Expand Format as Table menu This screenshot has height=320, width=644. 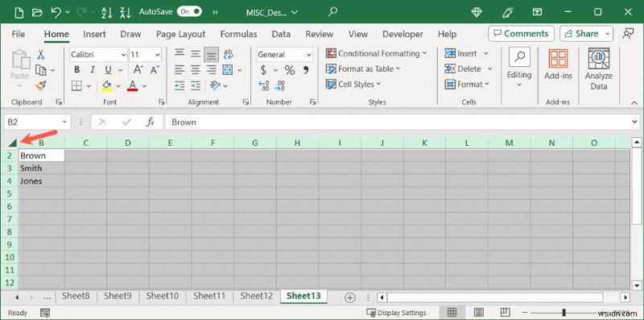[x=363, y=69]
